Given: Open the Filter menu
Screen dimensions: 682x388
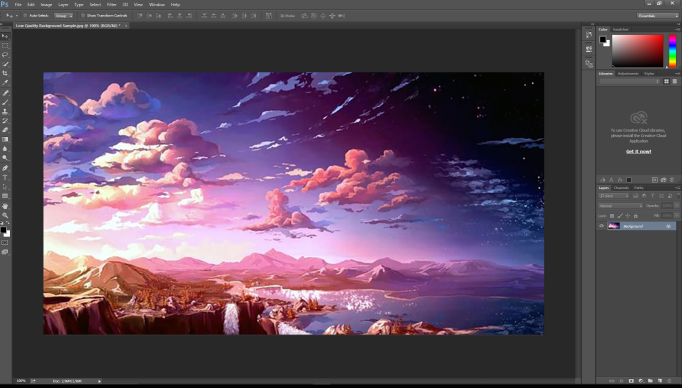Looking at the screenshot, I should click(x=112, y=4).
